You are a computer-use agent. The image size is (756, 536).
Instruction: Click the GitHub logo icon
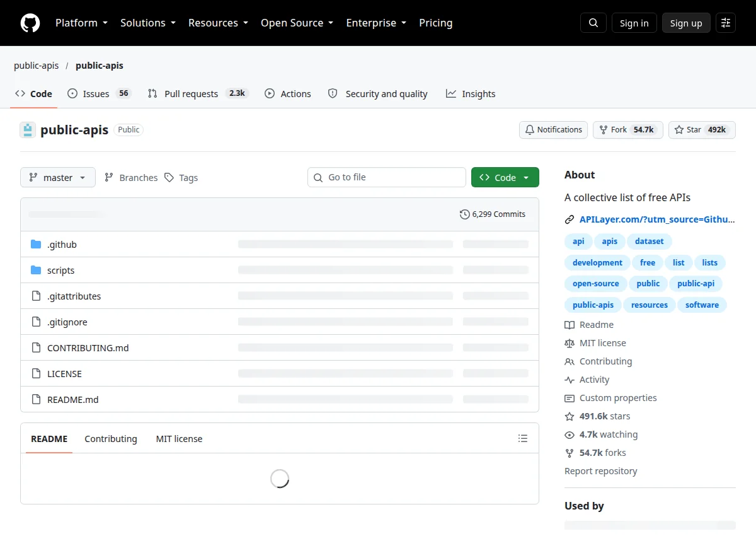point(30,23)
